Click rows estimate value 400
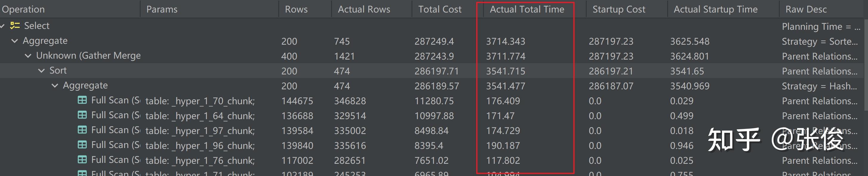 (289, 56)
